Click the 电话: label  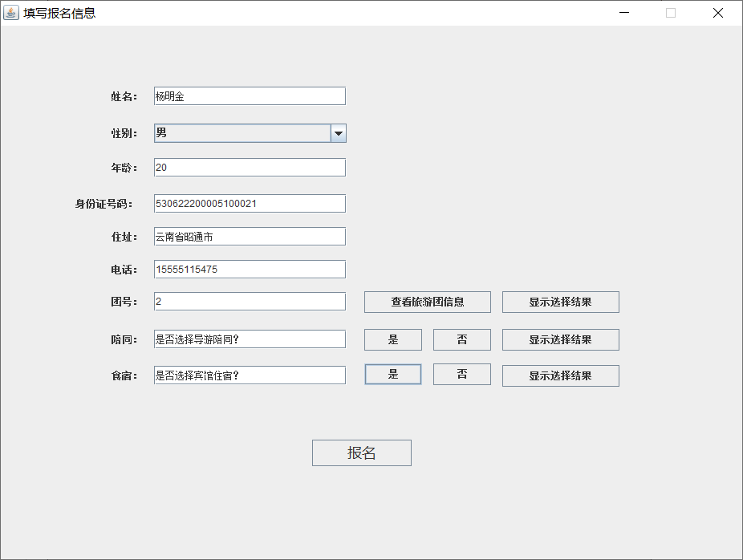(x=124, y=270)
